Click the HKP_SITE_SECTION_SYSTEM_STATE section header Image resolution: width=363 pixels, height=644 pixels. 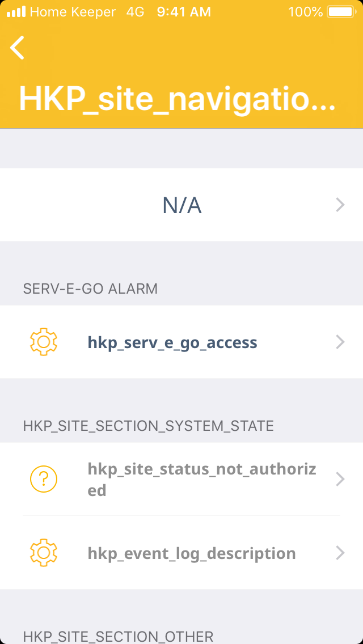tap(149, 426)
